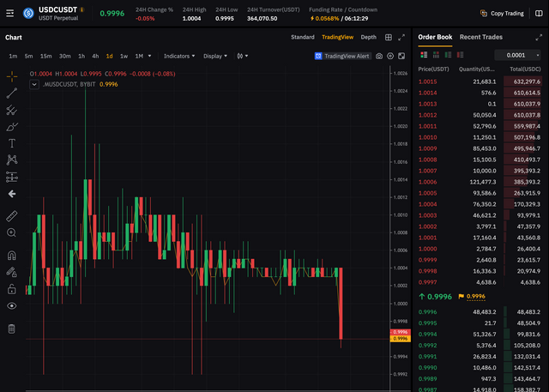
Task: Open the Order Book tab
Action: (435, 37)
